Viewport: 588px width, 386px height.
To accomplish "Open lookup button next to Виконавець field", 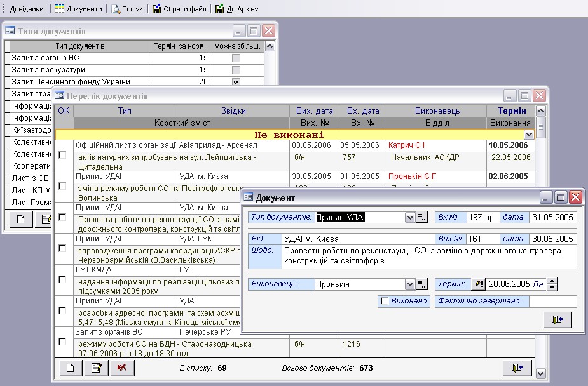I will (422, 284).
